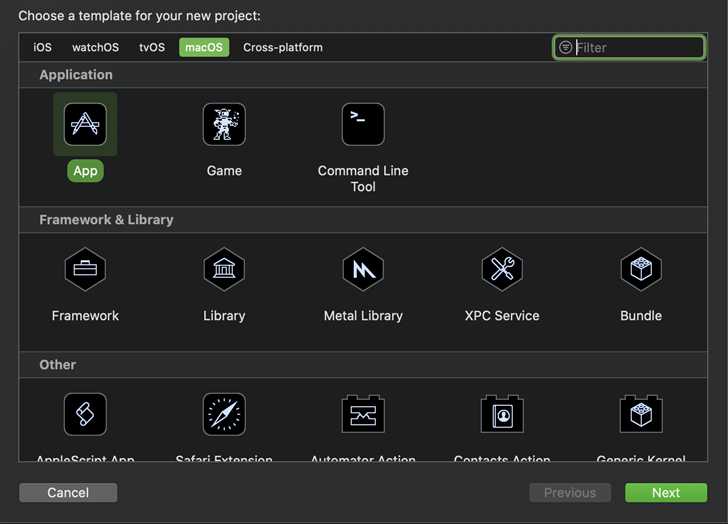728x524 pixels.
Task: Click the App label
Action: tap(85, 171)
